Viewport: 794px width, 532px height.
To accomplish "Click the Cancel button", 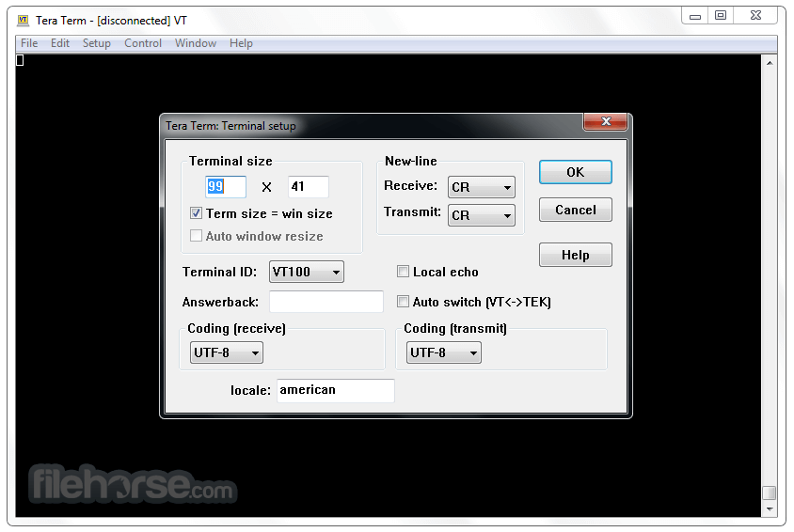I will 575,210.
